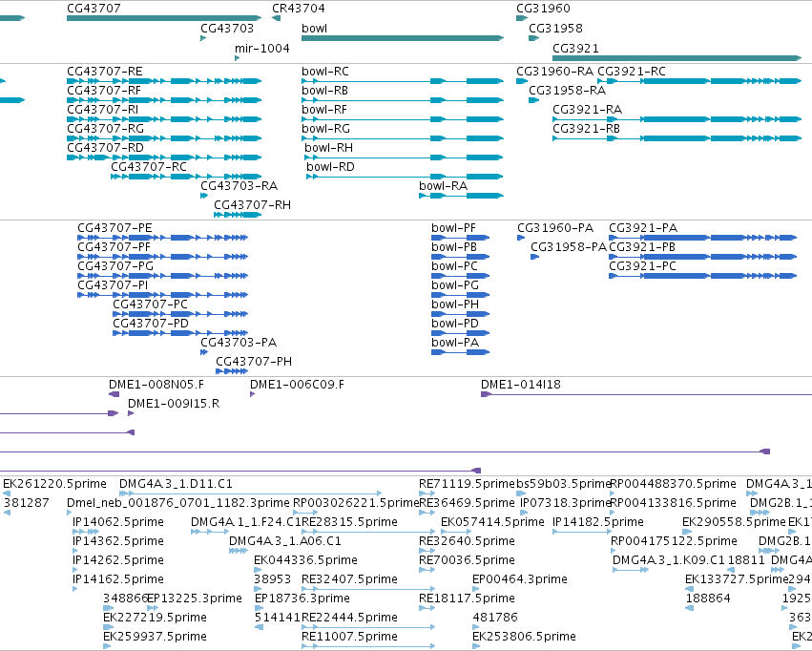Select the CG31958-RA transcript glyph
Viewport: 812px width, 651px height.
click(x=534, y=100)
